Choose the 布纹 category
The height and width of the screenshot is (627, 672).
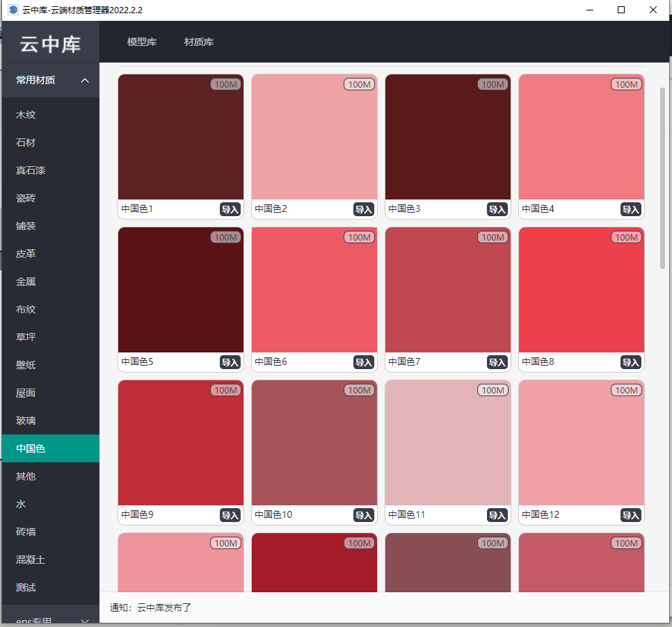(51, 309)
